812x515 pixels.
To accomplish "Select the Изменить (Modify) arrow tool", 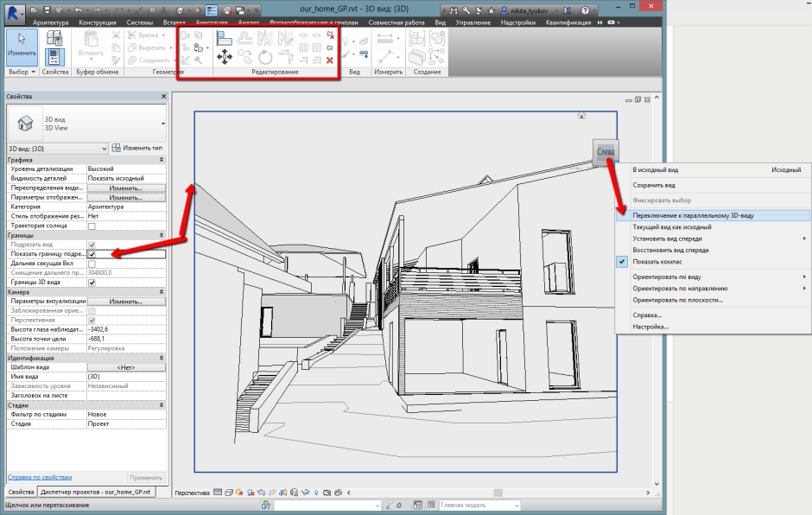I will (22, 45).
